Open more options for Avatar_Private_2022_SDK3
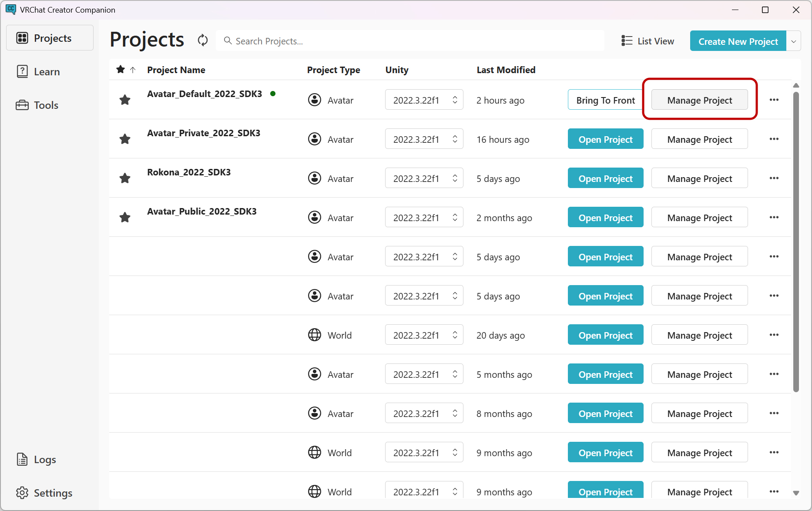This screenshot has width=812, height=511. click(774, 139)
